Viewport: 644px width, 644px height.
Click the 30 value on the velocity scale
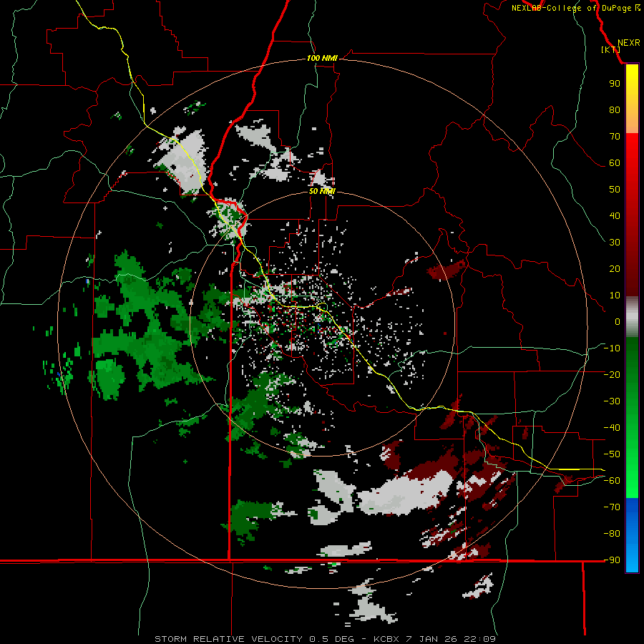[x=615, y=243]
